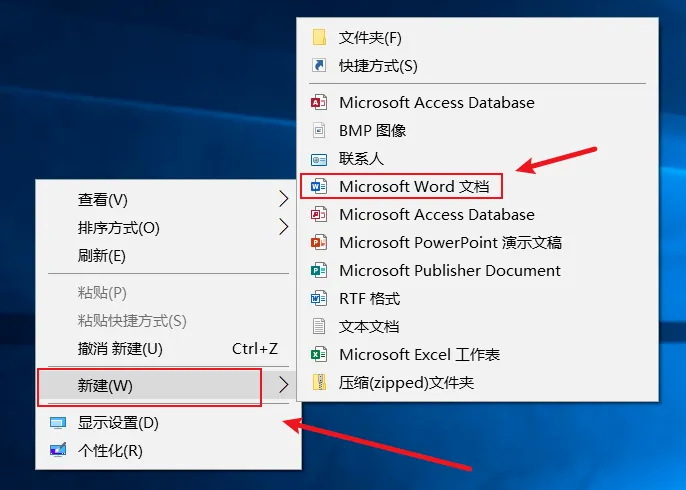Open 显示设置(D) from context menu

(x=168, y=423)
